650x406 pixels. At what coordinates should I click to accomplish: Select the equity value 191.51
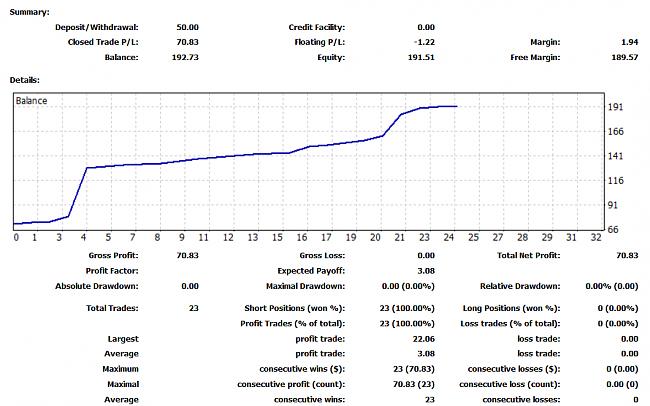421,57
